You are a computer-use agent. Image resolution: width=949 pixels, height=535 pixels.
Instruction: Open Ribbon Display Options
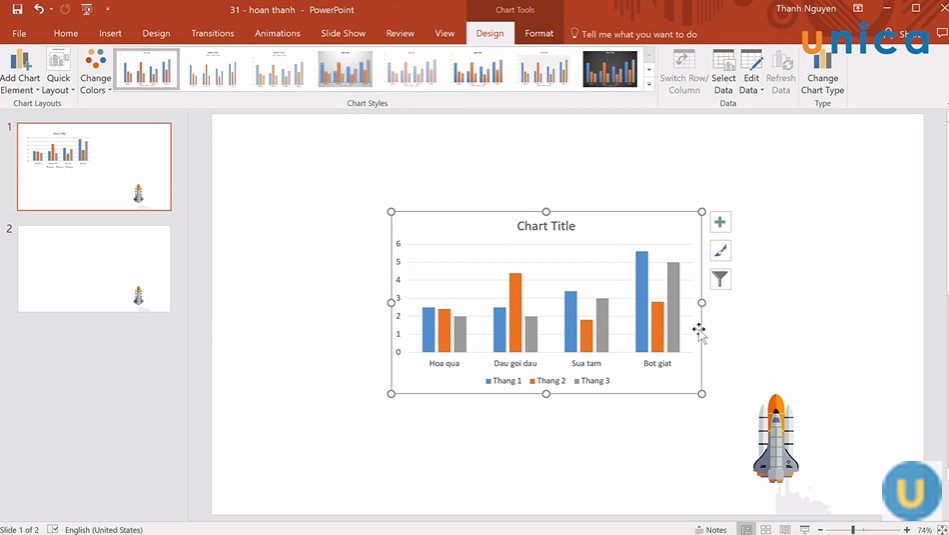coord(858,8)
